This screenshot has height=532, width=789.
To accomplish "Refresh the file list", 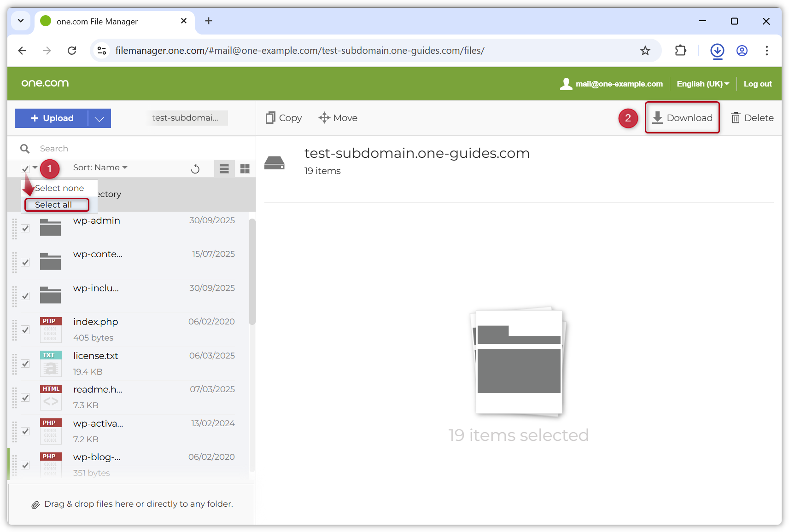I will 195,168.
